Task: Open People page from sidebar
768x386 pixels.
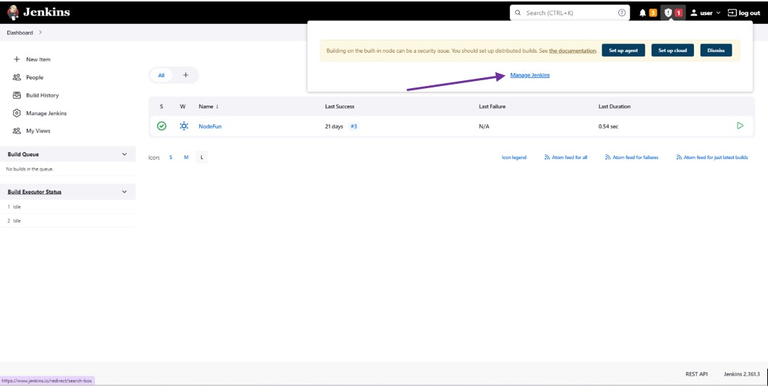Action: (34, 77)
